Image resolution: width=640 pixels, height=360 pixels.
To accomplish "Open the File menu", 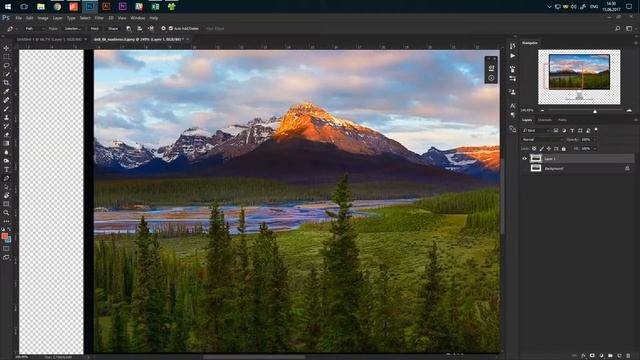I will tap(18, 18).
